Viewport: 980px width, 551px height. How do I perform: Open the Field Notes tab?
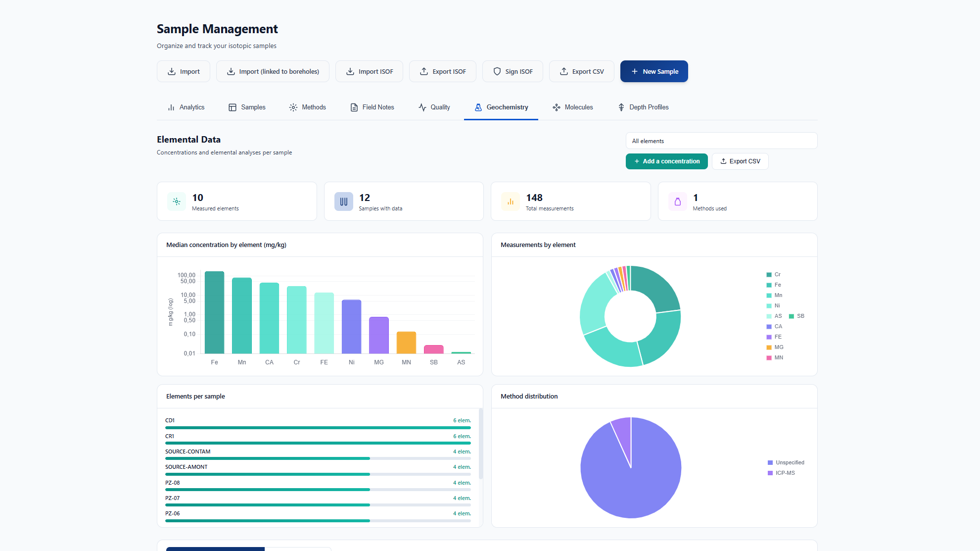[373, 107]
